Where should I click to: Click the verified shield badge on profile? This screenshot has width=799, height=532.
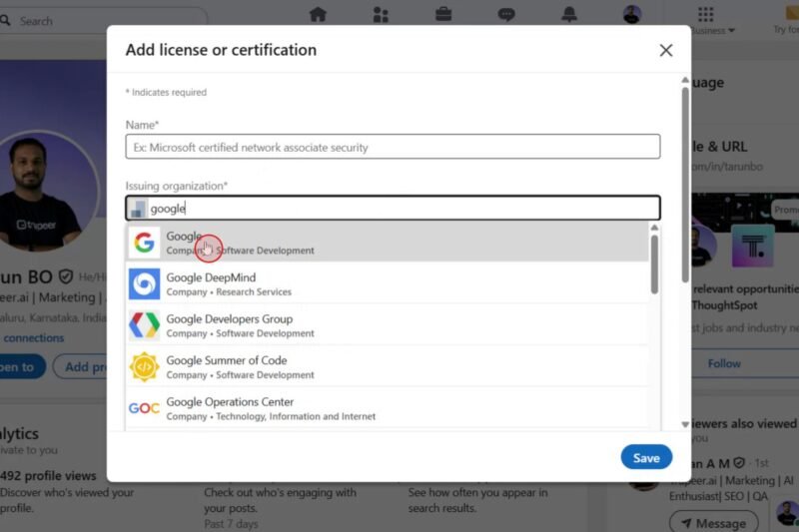65,276
